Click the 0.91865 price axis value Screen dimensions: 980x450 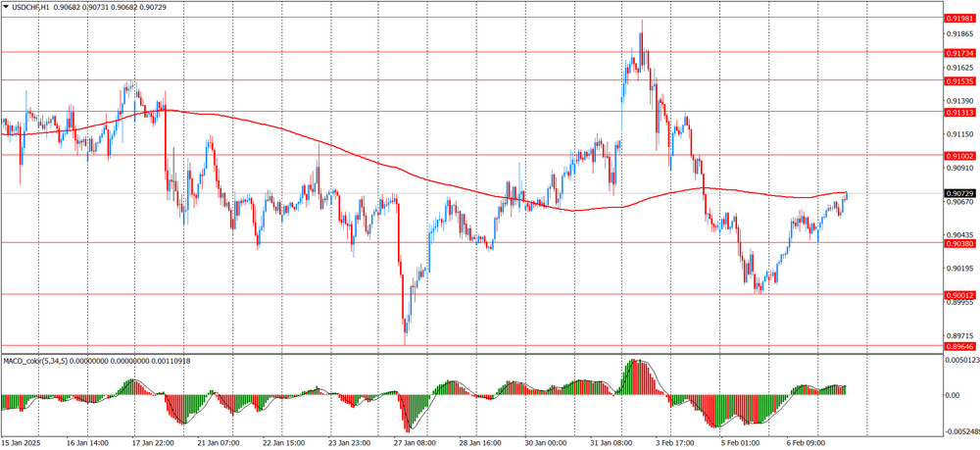(x=961, y=33)
